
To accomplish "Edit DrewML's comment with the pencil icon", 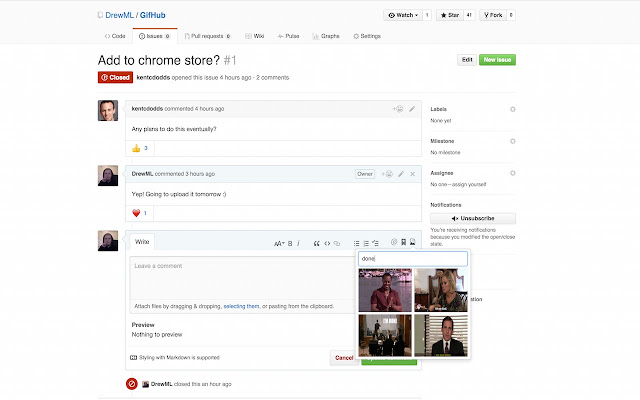I will [401, 174].
